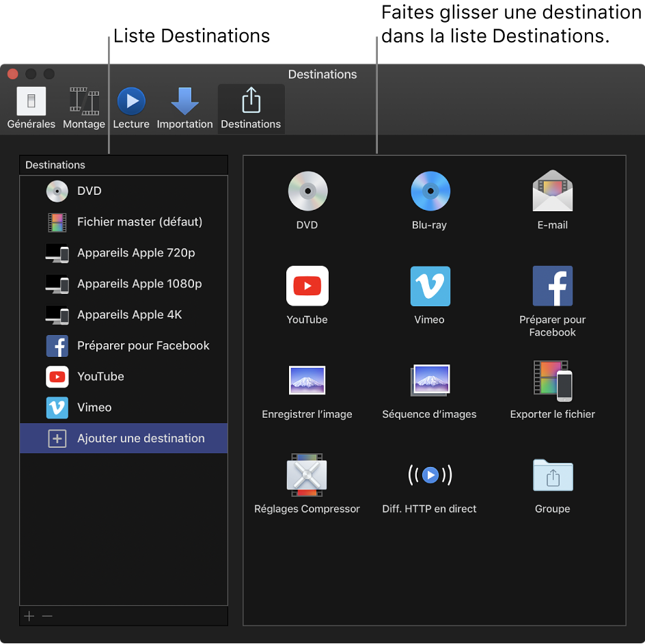This screenshot has width=645, height=644.
Task: Select the Groupe folder icon
Action: tap(552, 474)
